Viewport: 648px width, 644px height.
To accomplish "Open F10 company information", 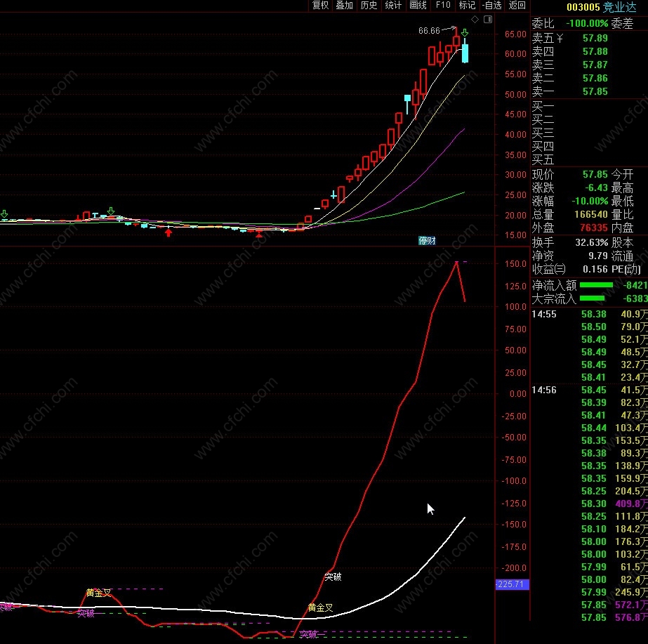I will 442,6.
